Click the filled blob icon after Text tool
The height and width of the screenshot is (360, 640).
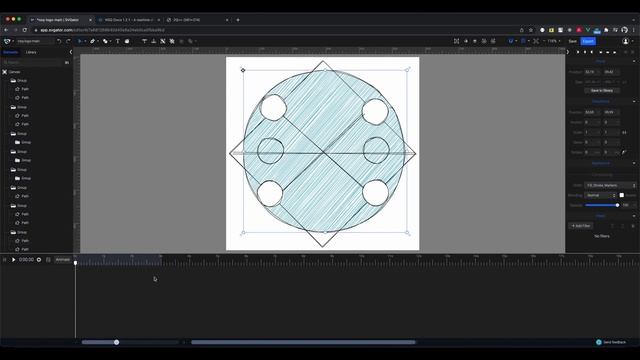(x=127, y=41)
